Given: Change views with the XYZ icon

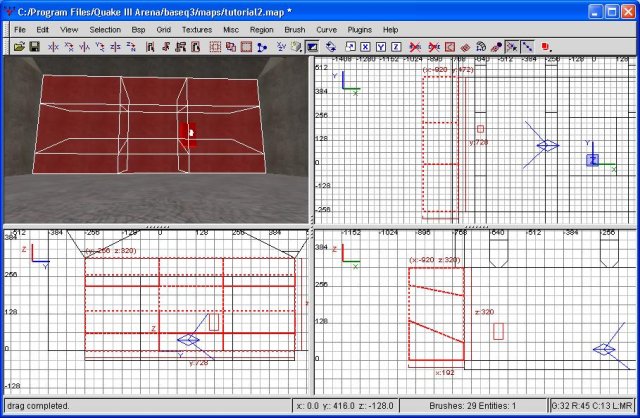Looking at the screenshot, I should pyautogui.click(x=281, y=47).
